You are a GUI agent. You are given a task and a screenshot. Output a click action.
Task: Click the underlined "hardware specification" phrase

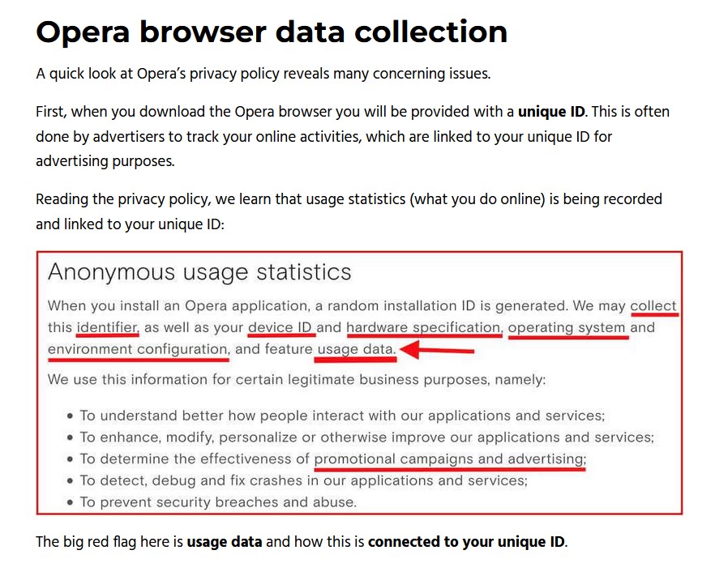(x=423, y=327)
